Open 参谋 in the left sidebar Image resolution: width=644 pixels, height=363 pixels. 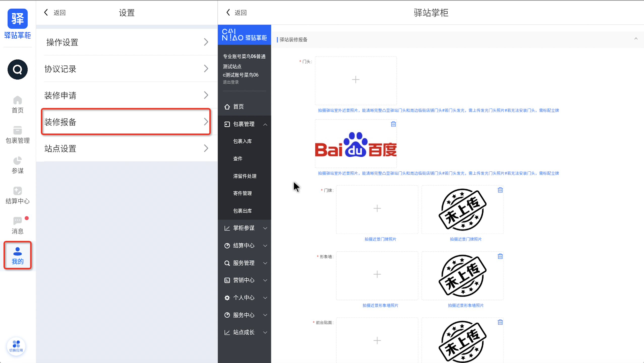pos(17,165)
